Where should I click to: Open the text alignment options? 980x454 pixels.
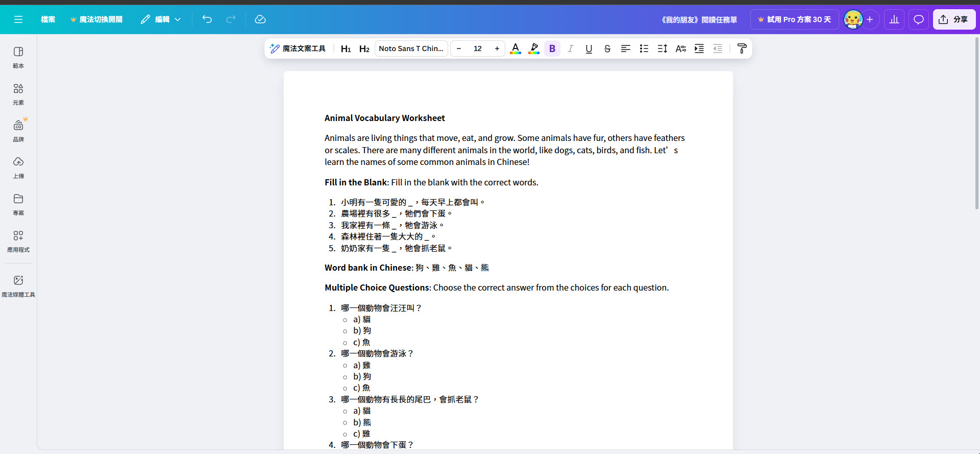click(x=626, y=49)
